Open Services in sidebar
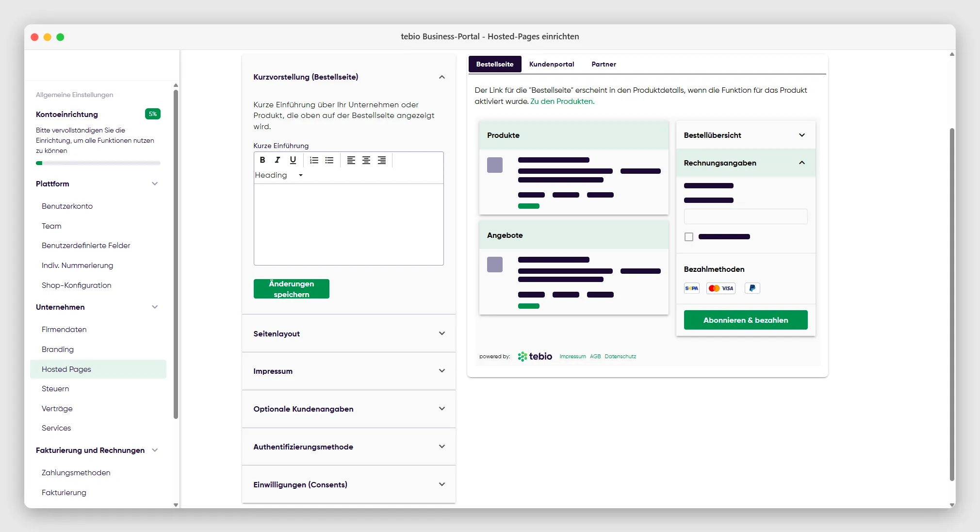980x532 pixels. [x=56, y=428]
